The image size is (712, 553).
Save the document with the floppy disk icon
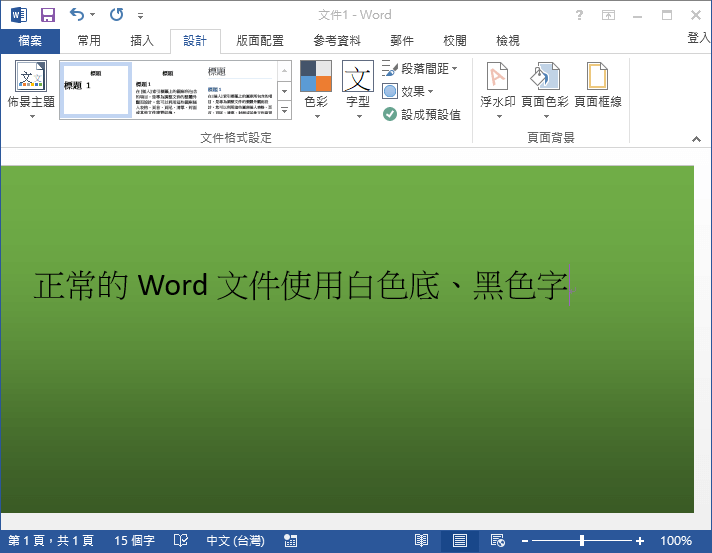point(48,15)
